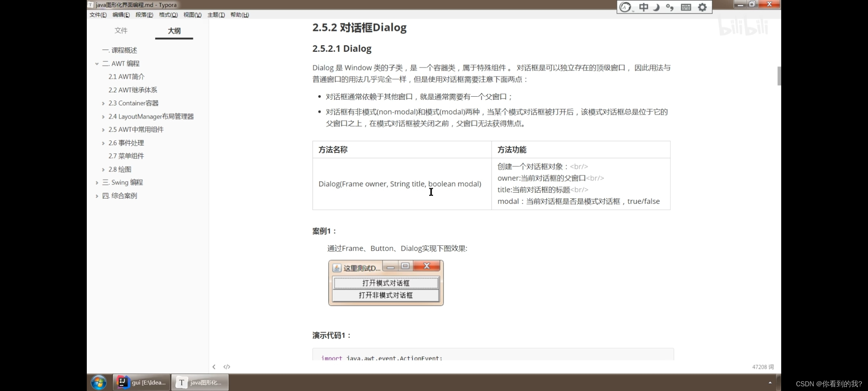Click the speedometer icon in the floating toolbar
The width and height of the screenshot is (868, 391).
625,7
